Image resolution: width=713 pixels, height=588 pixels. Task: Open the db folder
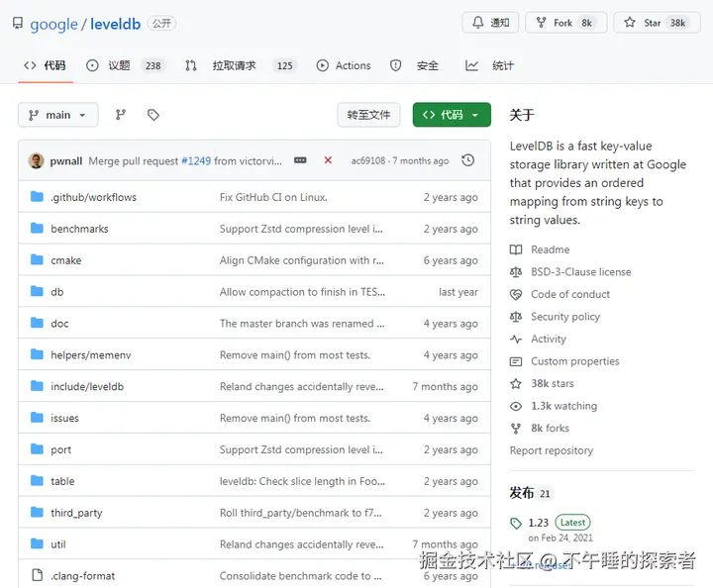pos(57,292)
